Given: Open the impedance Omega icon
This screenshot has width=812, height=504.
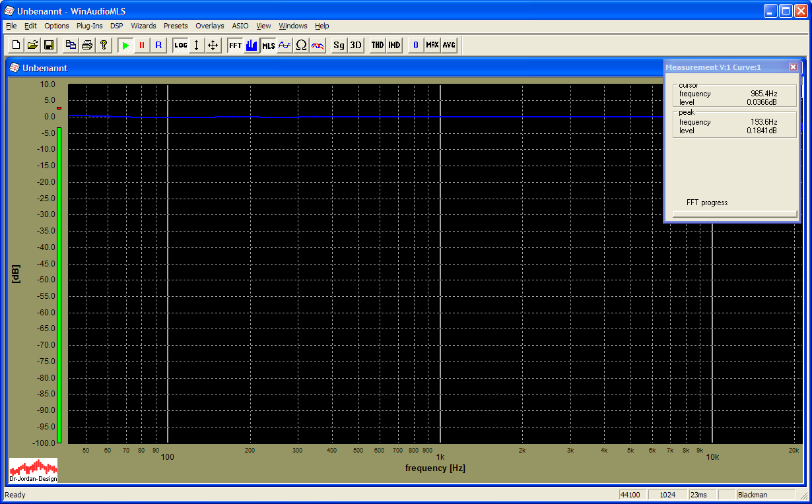Looking at the screenshot, I should [301, 46].
